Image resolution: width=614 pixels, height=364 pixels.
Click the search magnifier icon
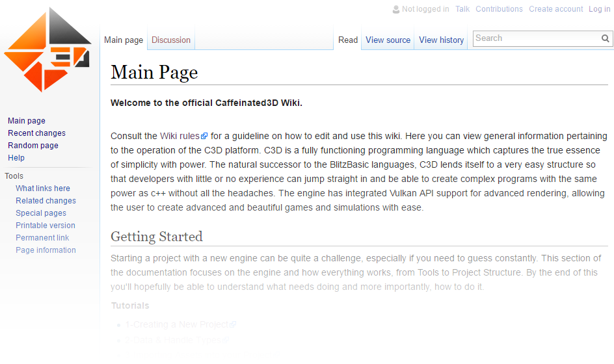pos(605,38)
